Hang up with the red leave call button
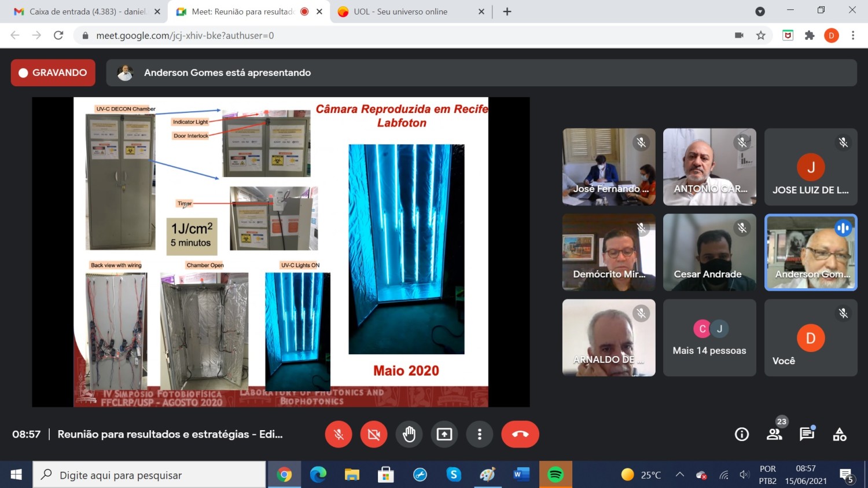Screen dimensions: 868x488 520,434
